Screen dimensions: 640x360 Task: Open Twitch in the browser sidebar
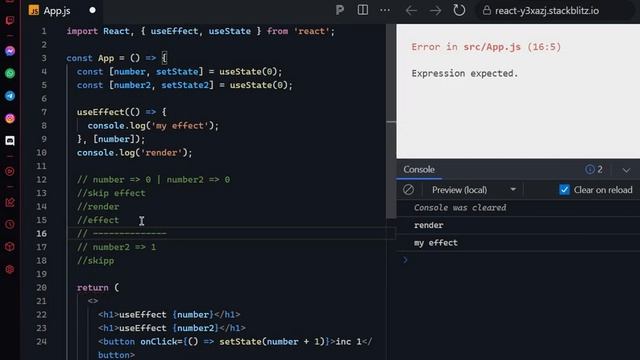click(10, 20)
